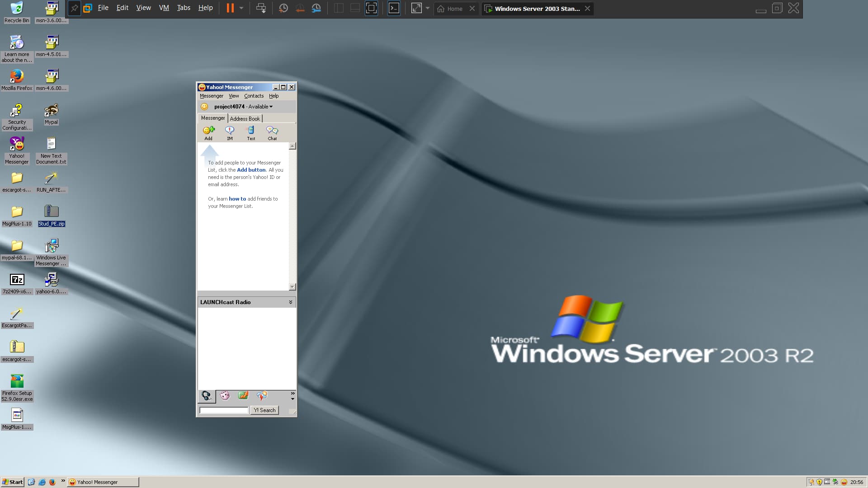Viewport: 868px width, 488px height.
Task: Select the dice Games tab icon
Action: point(225,396)
